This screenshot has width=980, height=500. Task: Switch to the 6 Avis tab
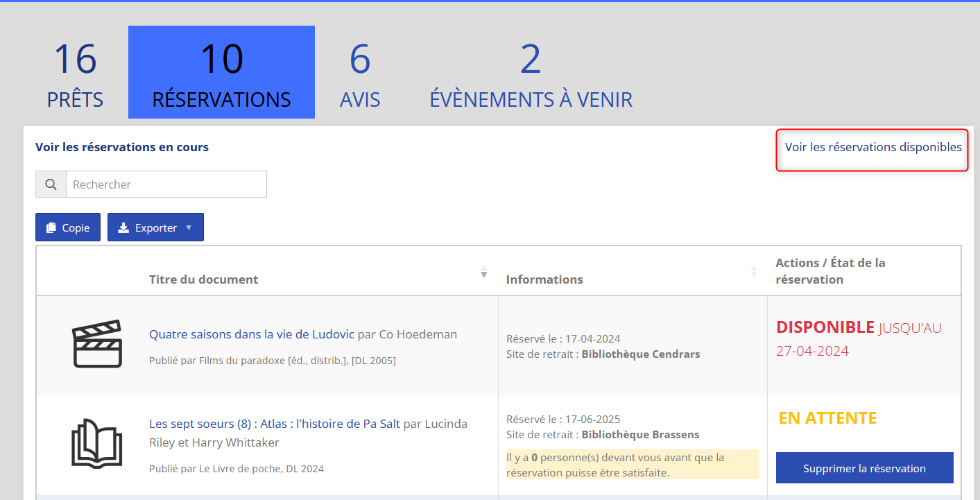coord(360,74)
